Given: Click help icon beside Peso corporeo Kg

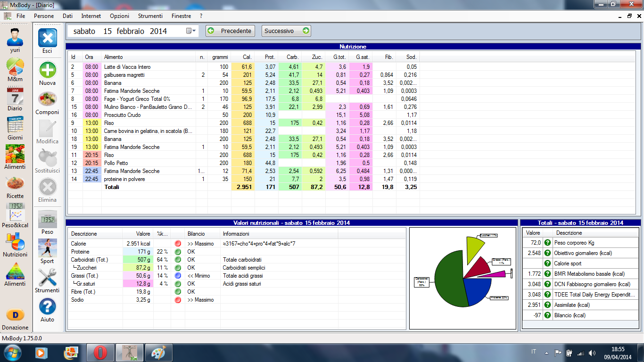Looking at the screenshot, I should (x=547, y=243).
